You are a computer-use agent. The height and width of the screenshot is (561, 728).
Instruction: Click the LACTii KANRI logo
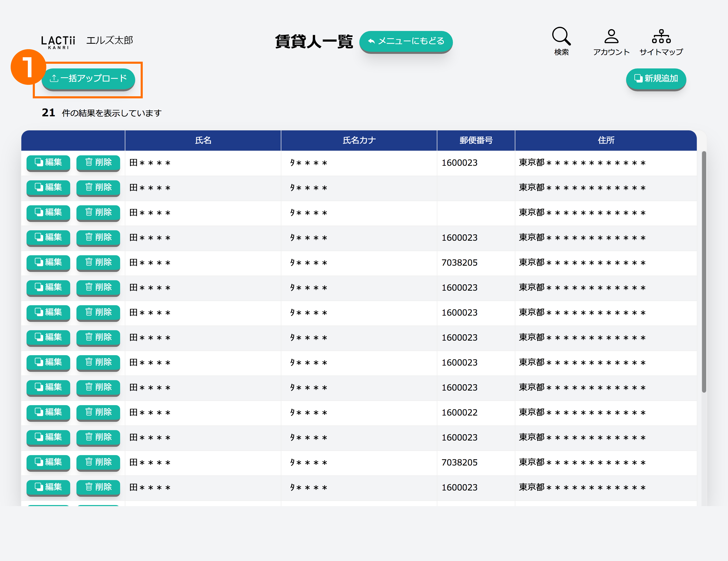point(58,42)
